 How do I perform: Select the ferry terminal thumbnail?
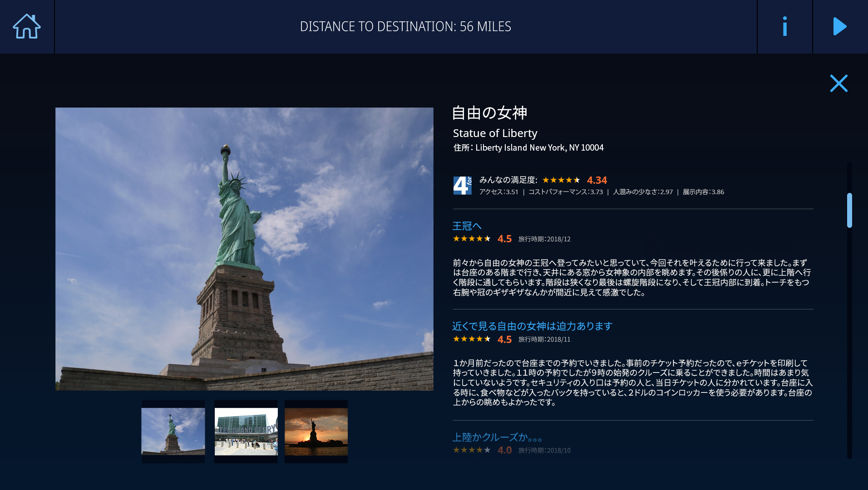point(246,431)
